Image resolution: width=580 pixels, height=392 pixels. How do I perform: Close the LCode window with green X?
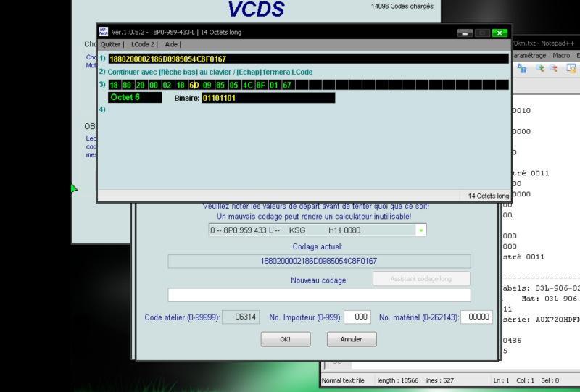(x=500, y=33)
